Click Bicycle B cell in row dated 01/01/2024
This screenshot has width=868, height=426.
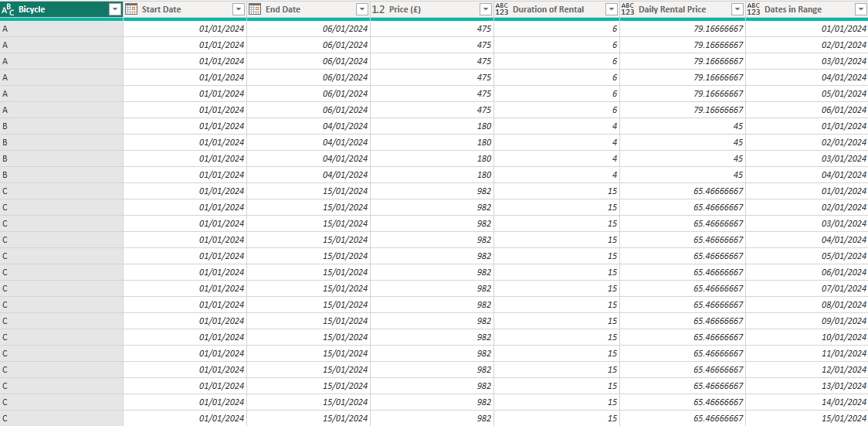[62, 126]
